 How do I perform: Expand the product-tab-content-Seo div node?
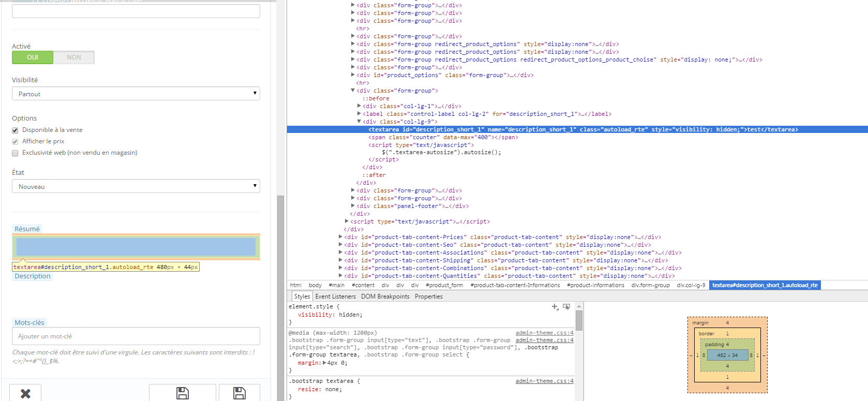coord(340,245)
